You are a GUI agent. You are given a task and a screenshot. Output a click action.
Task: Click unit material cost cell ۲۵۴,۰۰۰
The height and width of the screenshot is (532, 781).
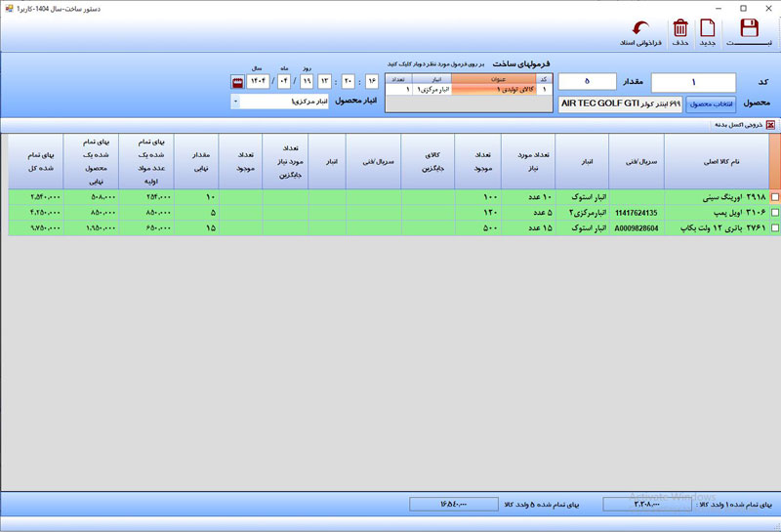coord(146,197)
